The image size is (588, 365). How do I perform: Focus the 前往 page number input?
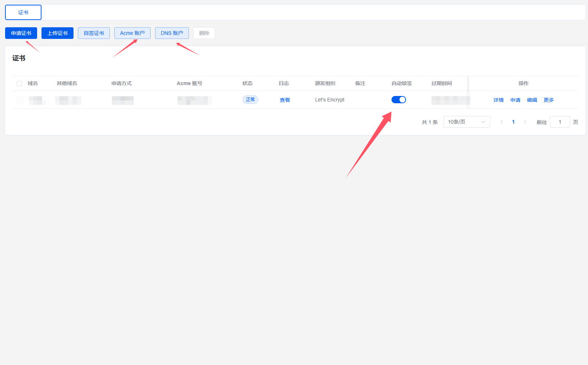[x=560, y=122]
